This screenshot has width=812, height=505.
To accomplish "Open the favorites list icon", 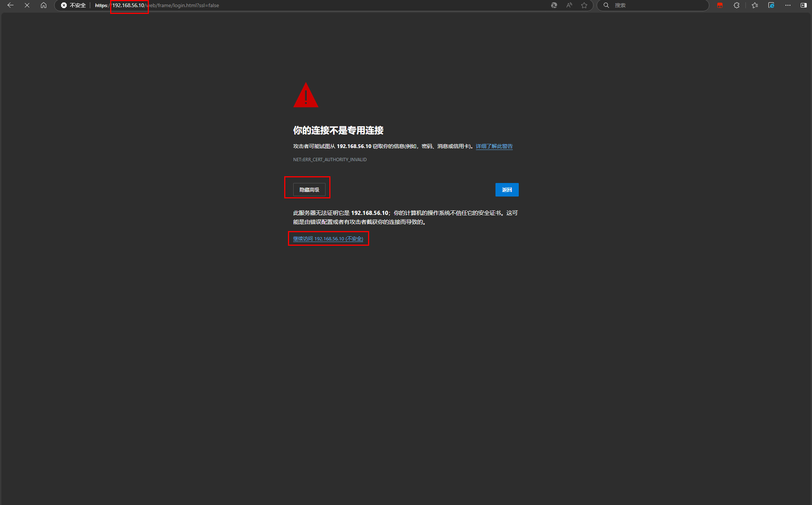I will (x=755, y=5).
